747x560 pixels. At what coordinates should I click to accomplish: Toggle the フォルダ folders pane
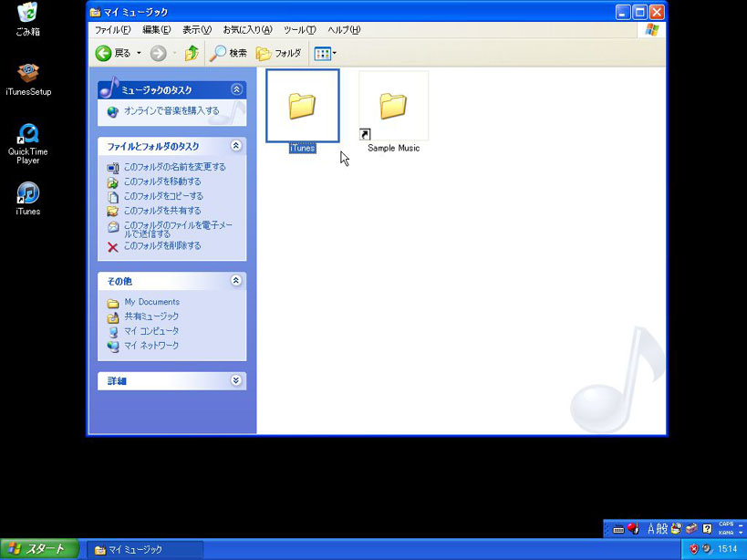[x=279, y=53]
